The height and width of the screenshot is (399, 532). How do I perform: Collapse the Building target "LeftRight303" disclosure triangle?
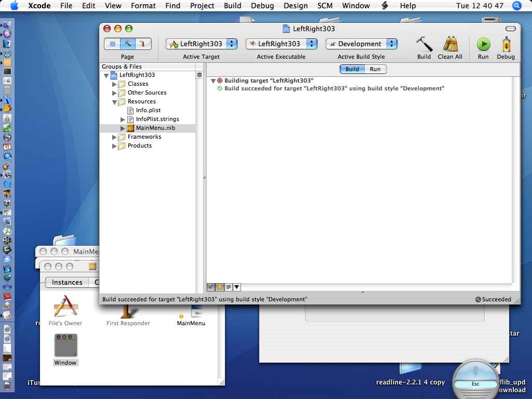[x=213, y=81]
